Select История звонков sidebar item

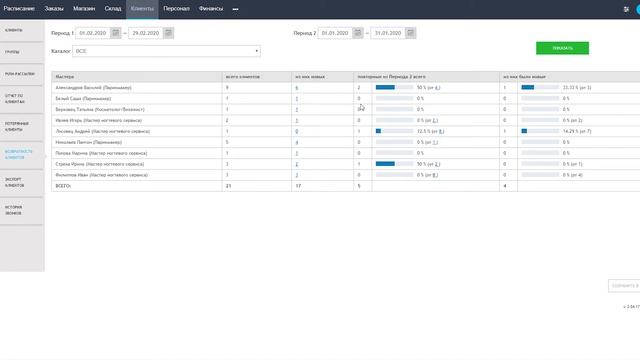point(22,210)
